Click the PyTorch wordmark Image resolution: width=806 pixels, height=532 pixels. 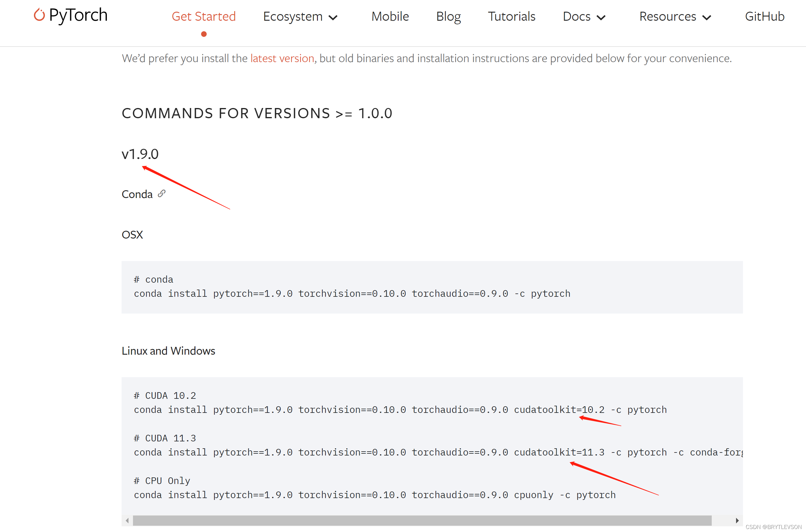click(x=78, y=15)
